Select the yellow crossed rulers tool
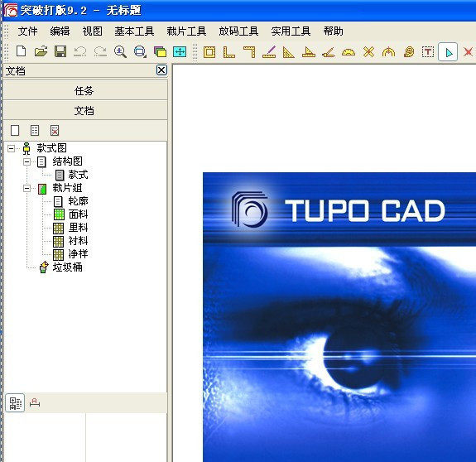The height and width of the screenshot is (462, 476). (x=368, y=52)
